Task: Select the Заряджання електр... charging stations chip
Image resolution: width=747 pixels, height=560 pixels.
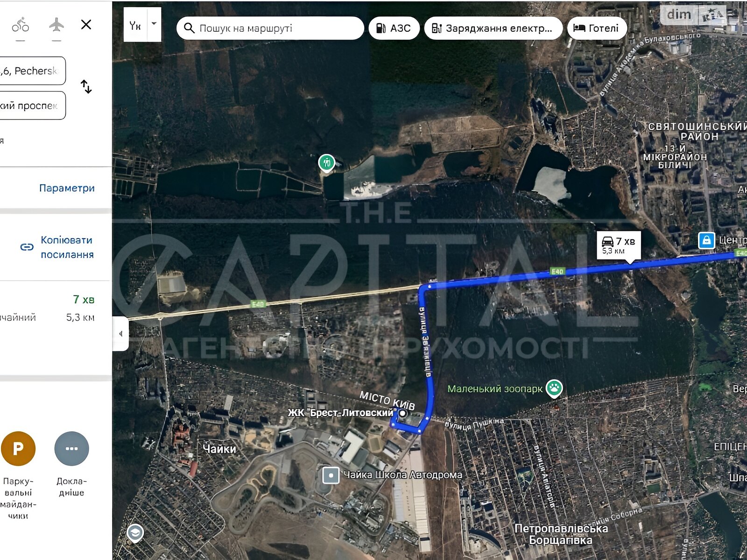Action: tap(493, 28)
